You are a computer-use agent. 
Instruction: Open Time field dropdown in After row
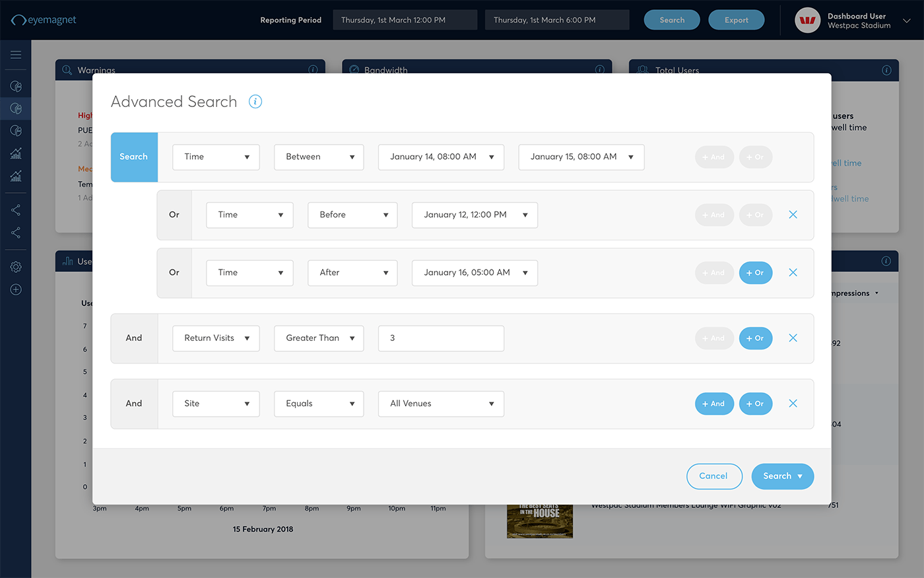pos(249,273)
